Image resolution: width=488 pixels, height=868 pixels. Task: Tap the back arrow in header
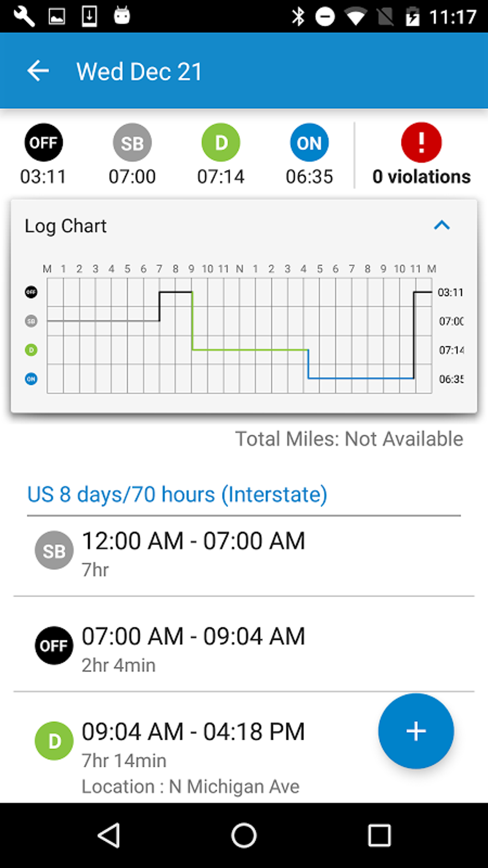(38, 71)
